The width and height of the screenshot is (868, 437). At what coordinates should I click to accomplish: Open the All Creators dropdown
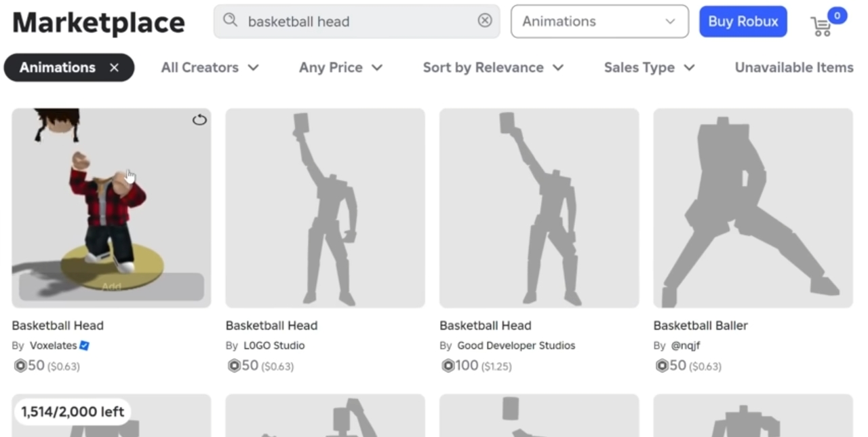click(210, 67)
